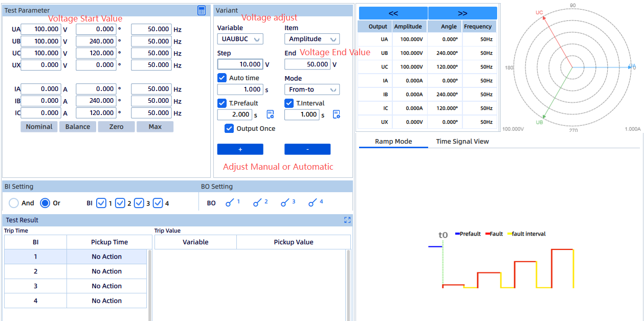Select the And radio button
The width and height of the screenshot is (644, 321).
click(x=14, y=203)
